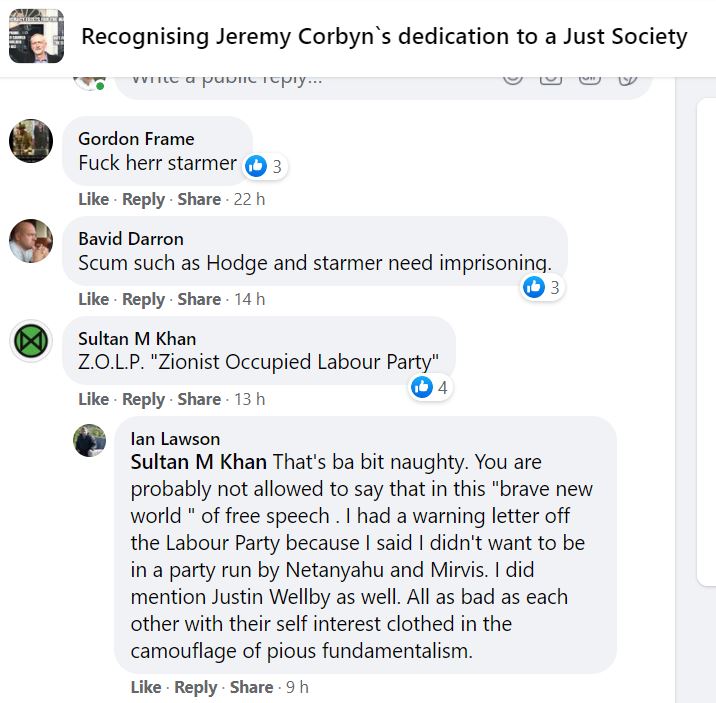Open the 9 h timestamp on Ian's reply

click(x=297, y=687)
